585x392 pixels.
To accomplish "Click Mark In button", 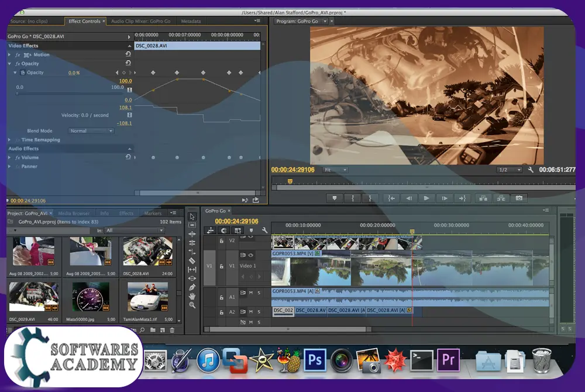I will pyautogui.click(x=352, y=198).
